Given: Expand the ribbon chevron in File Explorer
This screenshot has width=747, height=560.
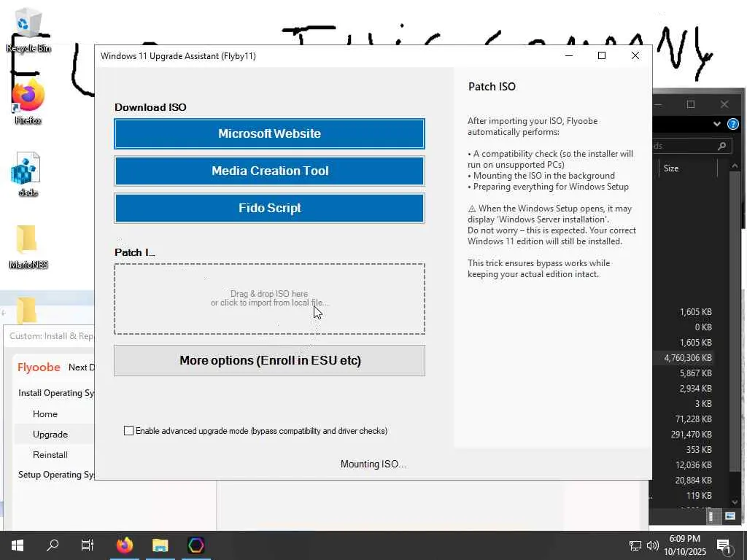Looking at the screenshot, I should [x=716, y=124].
